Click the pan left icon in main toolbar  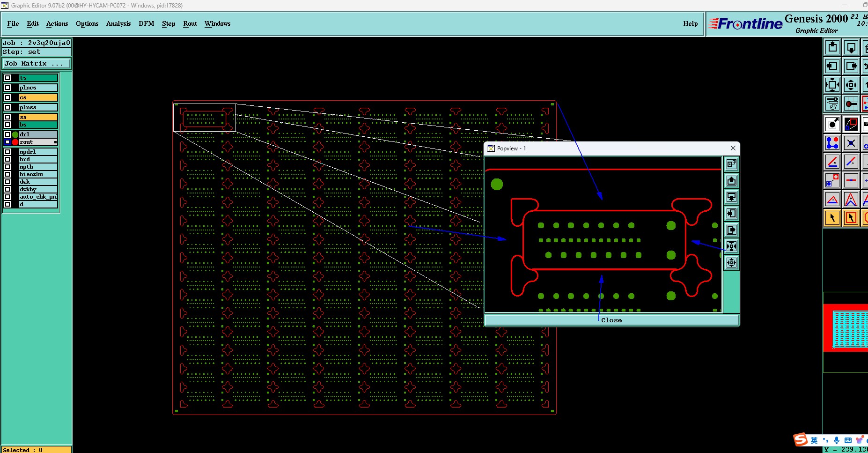832,66
